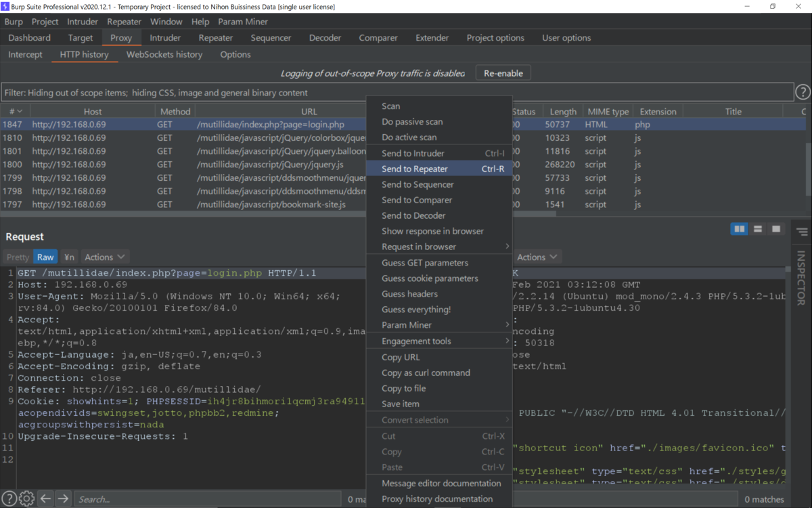
Task: Choose Send to Comparer
Action: (x=438, y=200)
